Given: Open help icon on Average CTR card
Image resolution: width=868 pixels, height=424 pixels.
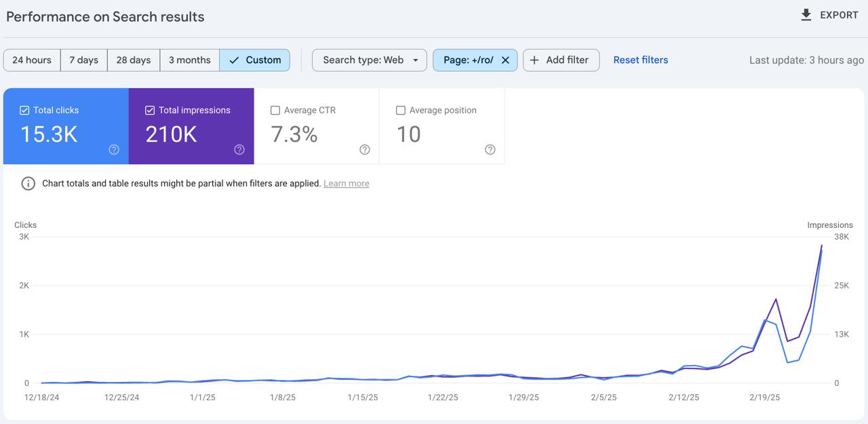Looking at the screenshot, I should [x=365, y=150].
